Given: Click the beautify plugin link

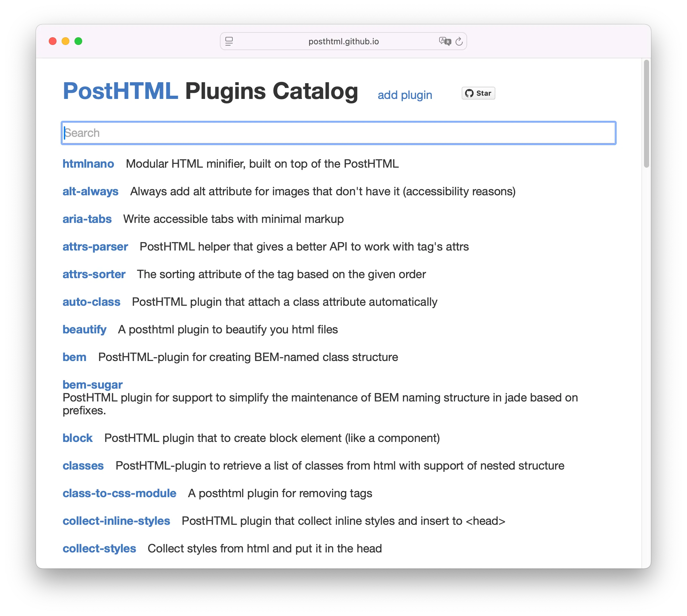Looking at the screenshot, I should pos(84,329).
